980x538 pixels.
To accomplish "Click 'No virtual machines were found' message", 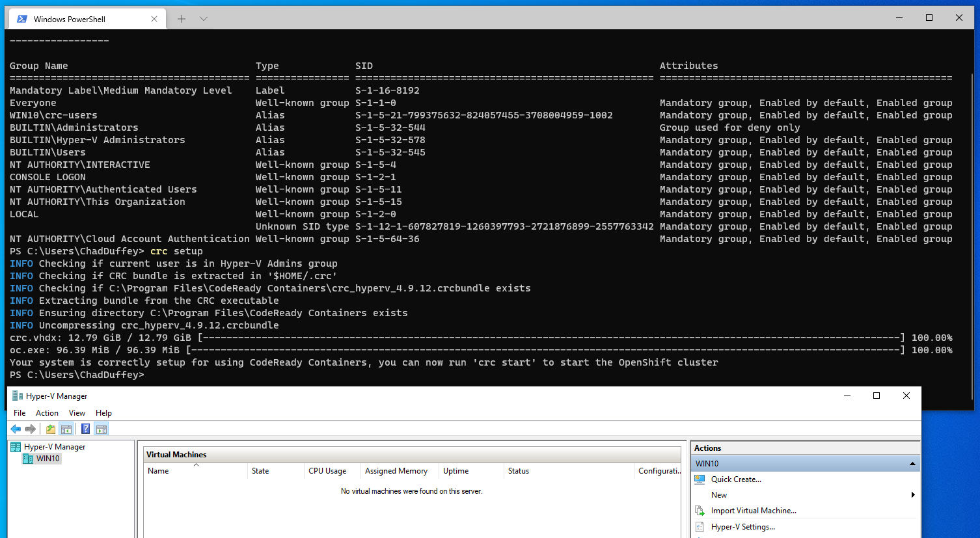I will coord(411,491).
